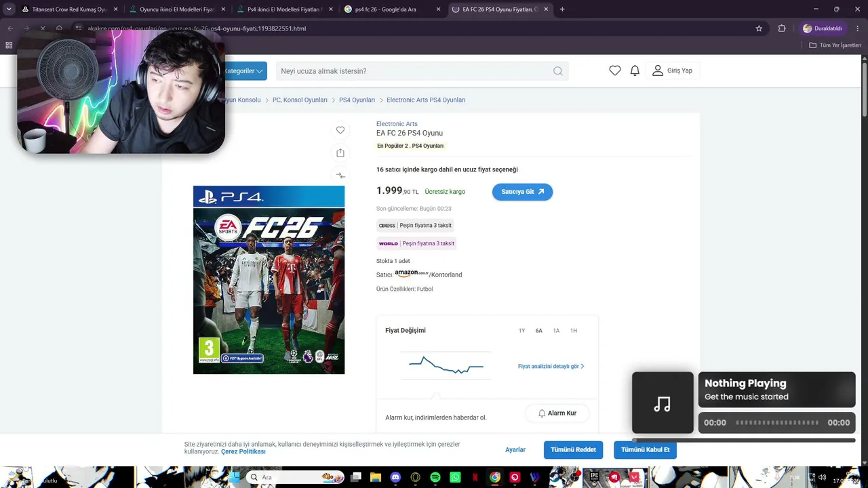
Task: Click WORLD Peşin fiyatına 3 taksit badge
Action: (416, 243)
